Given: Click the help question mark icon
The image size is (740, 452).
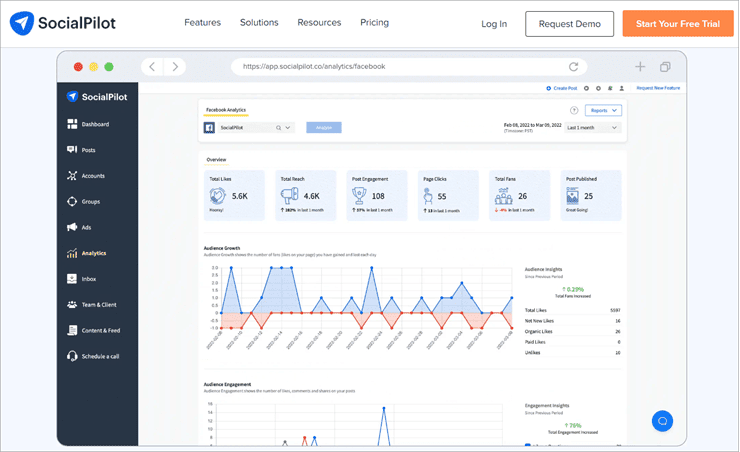Looking at the screenshot, I should pos(574,111).
